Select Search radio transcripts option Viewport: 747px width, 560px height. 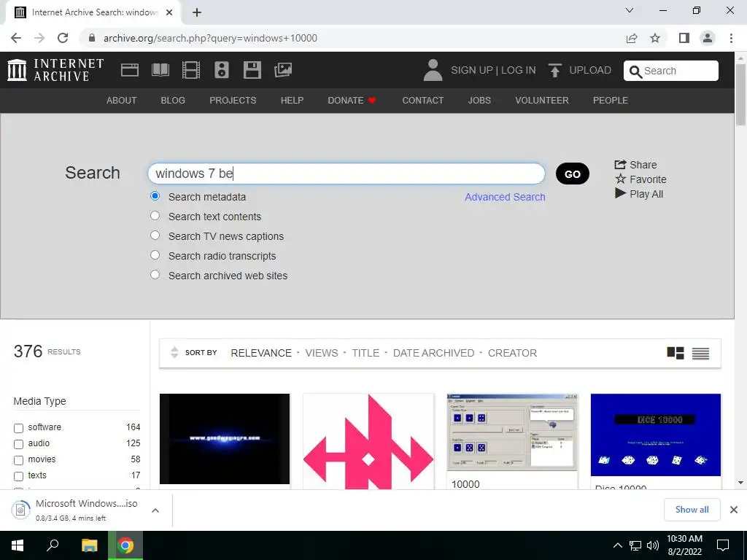point(155,255)
